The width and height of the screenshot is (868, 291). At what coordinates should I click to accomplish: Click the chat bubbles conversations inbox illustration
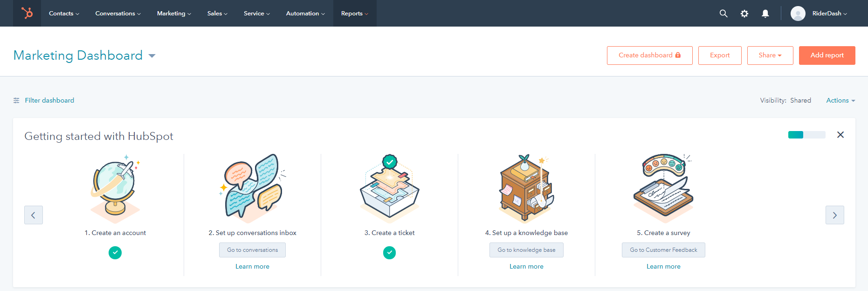tap(252, 188)
